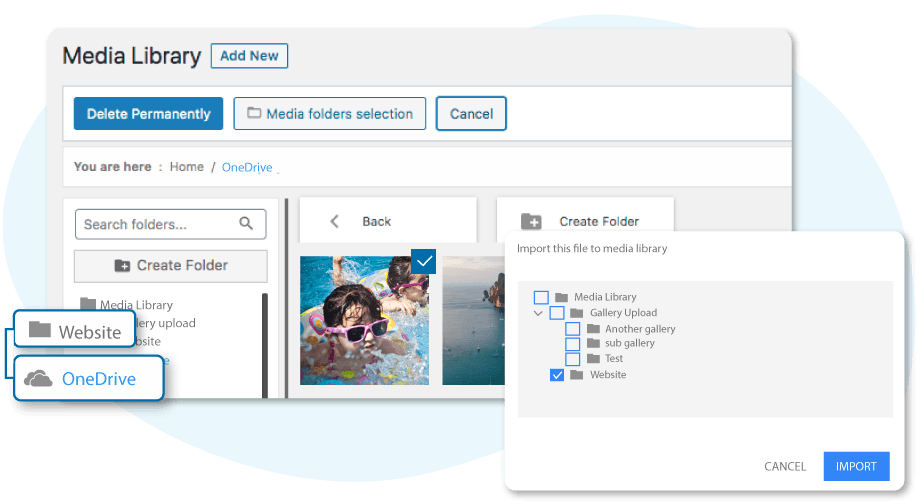Image resolution: width=920 pixels, height=504 pixels.
Task: Check the Media Library checkbox in import dialog
Action: pyautogui.click(x=541, y=297)
